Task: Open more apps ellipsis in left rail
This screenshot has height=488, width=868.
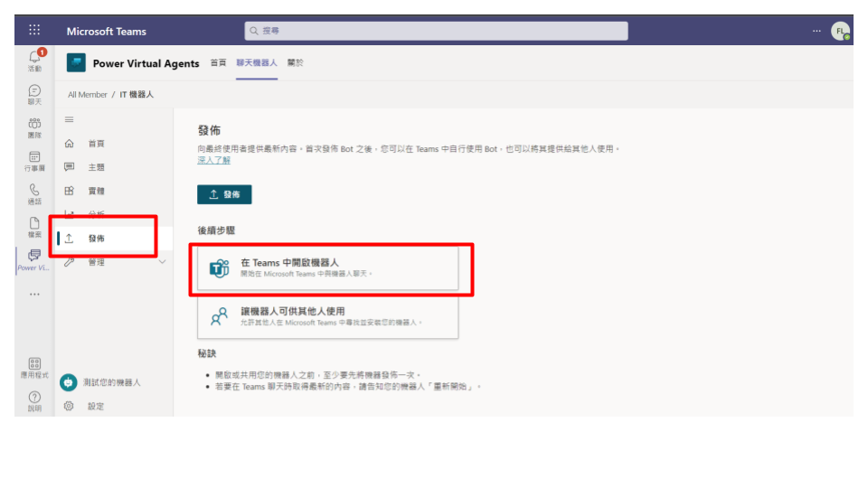Action: tap(34, 295)
